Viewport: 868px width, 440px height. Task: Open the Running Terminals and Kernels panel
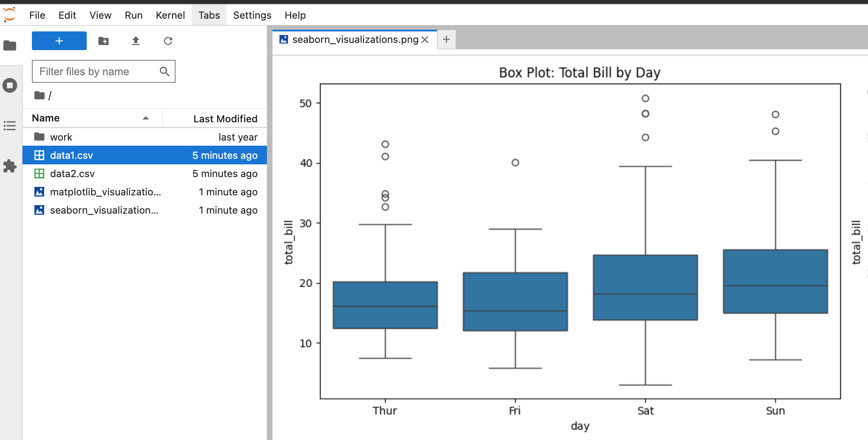point(10,85)
